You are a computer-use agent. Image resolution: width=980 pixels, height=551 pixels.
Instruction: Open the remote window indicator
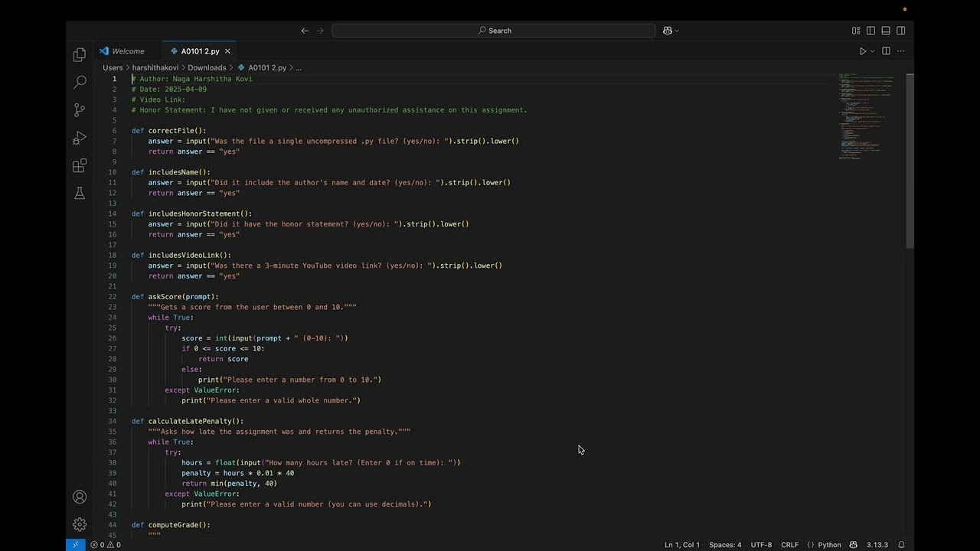pos(75,545)
